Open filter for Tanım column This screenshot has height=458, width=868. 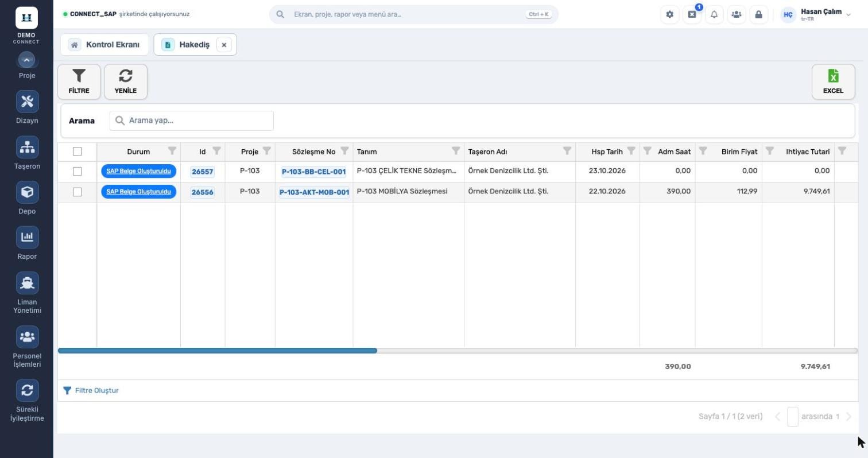tap(456, 151)
